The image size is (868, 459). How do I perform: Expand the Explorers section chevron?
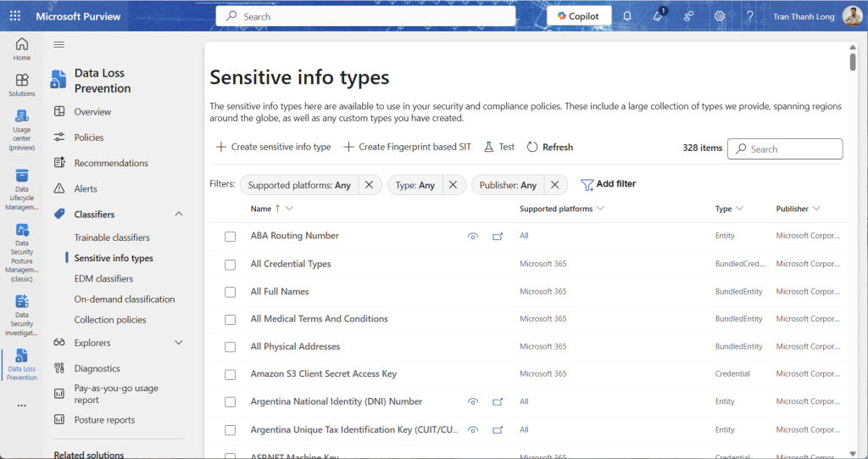[179, 343]
